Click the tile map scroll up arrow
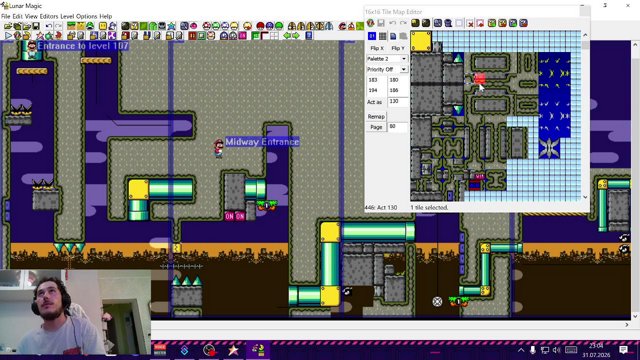This screenshot has height=360, width=640. click(585, 35)
